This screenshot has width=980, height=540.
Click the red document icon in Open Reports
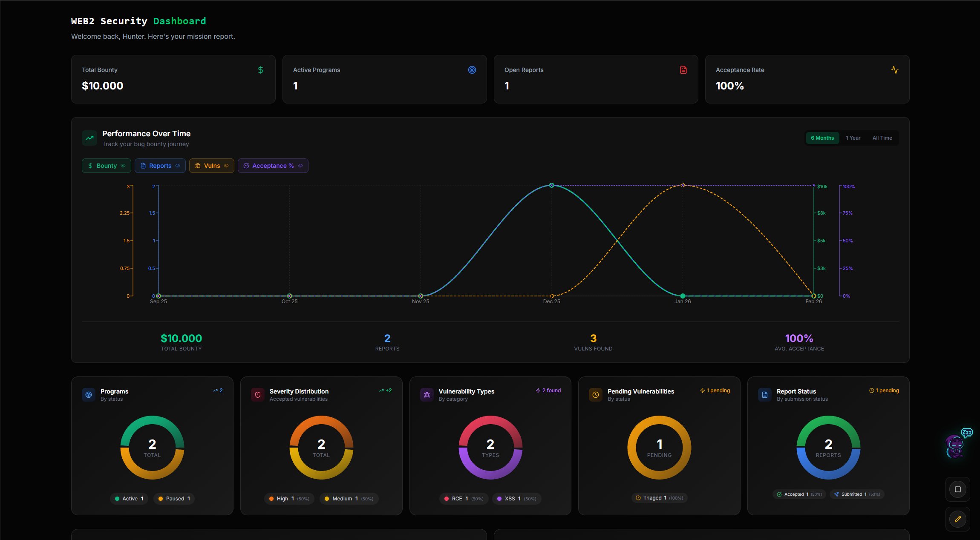(x=683, y=70)
